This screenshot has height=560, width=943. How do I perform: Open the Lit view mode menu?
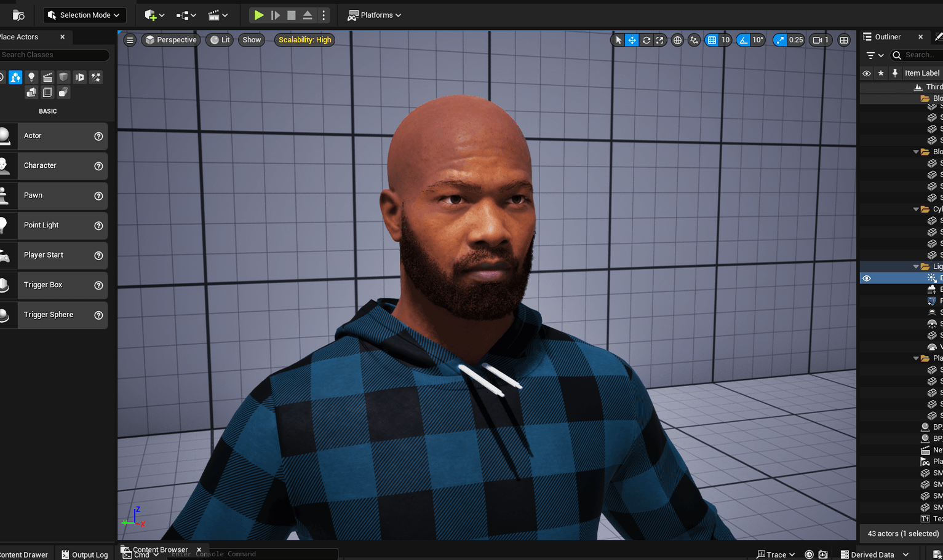pyautogui.click(x=220, y=40)
